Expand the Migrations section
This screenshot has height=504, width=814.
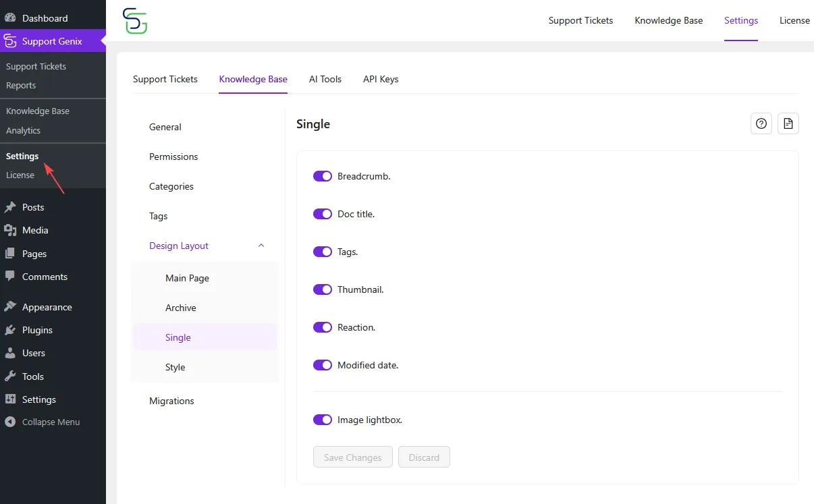(x=171, y=401)
